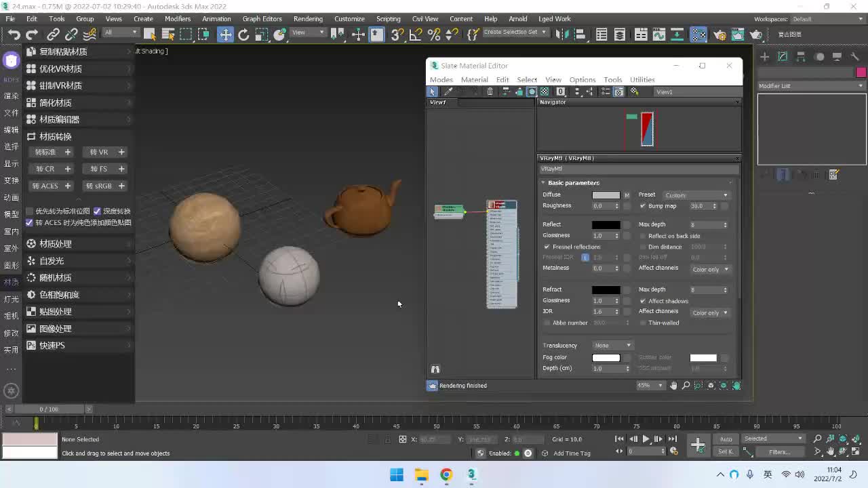Screen dimensions: 868x488
Task: Open Google Chrome from the taskbar
Action: click(x=446, y=474)
